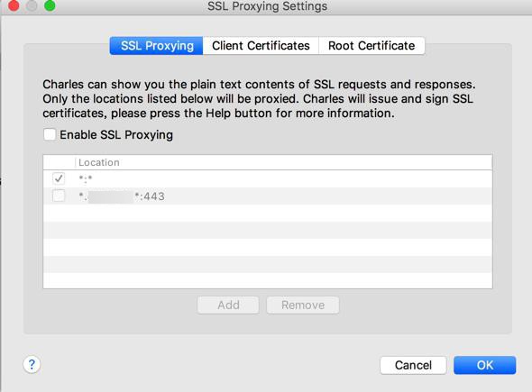Image resolution: width=532 pixels, height=392 pixels.
Task: Click the gray minimize window button
Action: point(32,5)
